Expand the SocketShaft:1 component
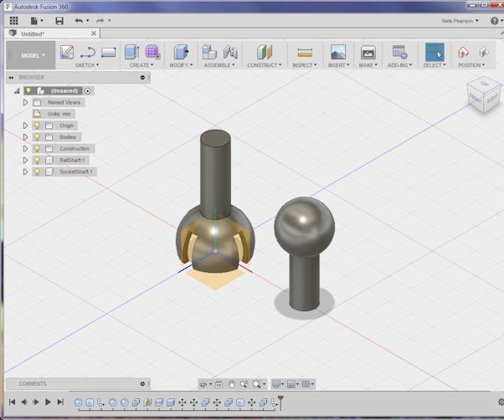The height and width of the screenshot is (420, 504). pyautogui.click(x=25, y=172)
